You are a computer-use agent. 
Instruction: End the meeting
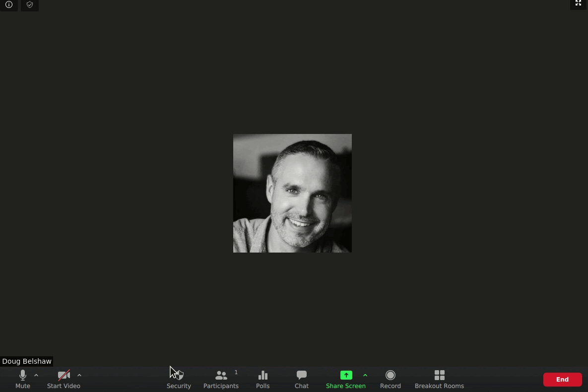pyautogui.click(x=563, y=379)
